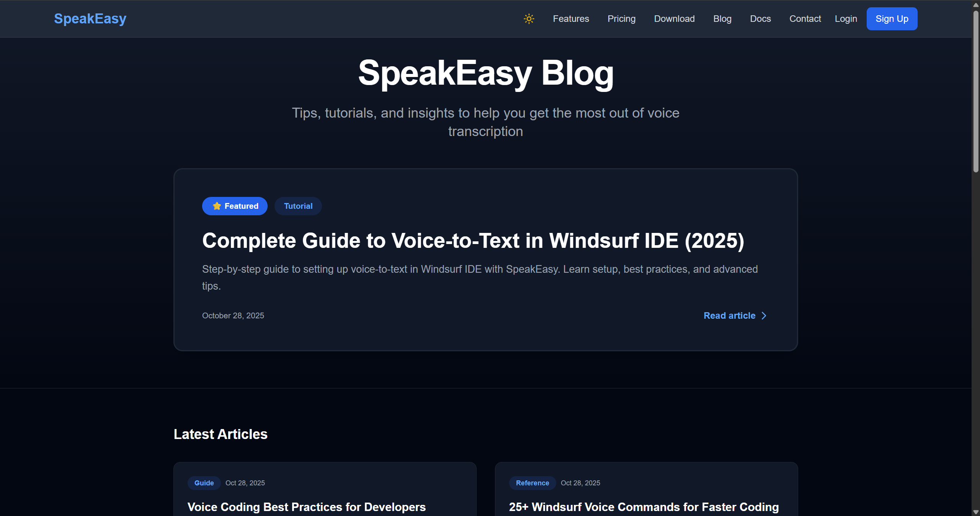Screen dimensions: 980x516
Task: Select the Reference category badge
Action: 532,483
